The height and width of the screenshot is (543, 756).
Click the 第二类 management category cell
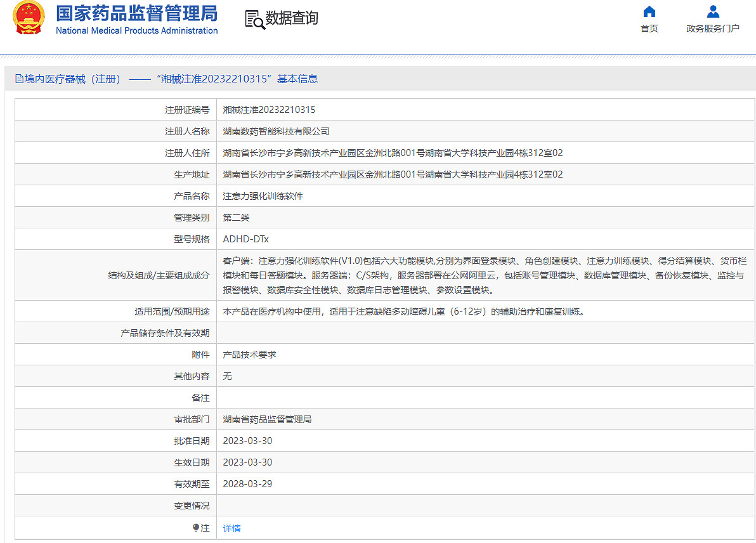pos(236,218)
